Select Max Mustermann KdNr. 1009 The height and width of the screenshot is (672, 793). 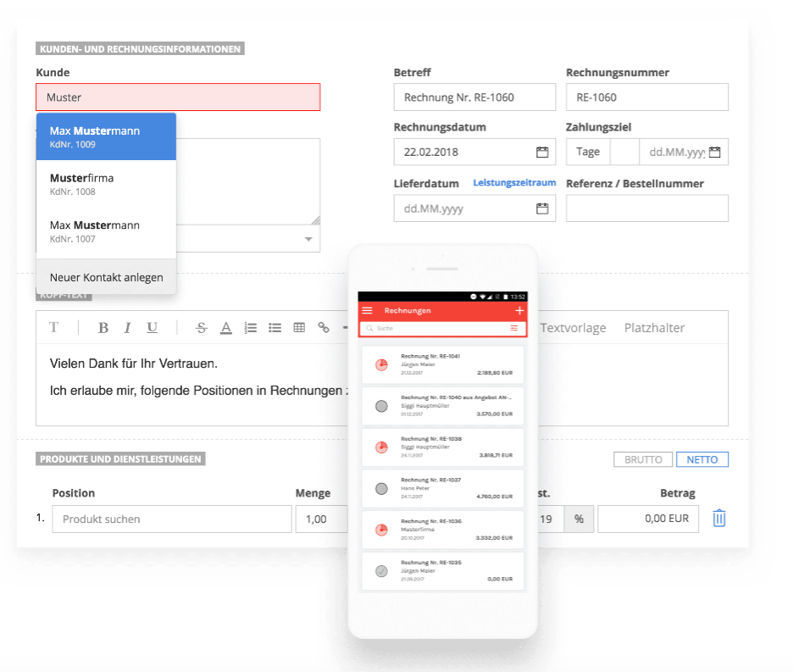coord(106,136)
